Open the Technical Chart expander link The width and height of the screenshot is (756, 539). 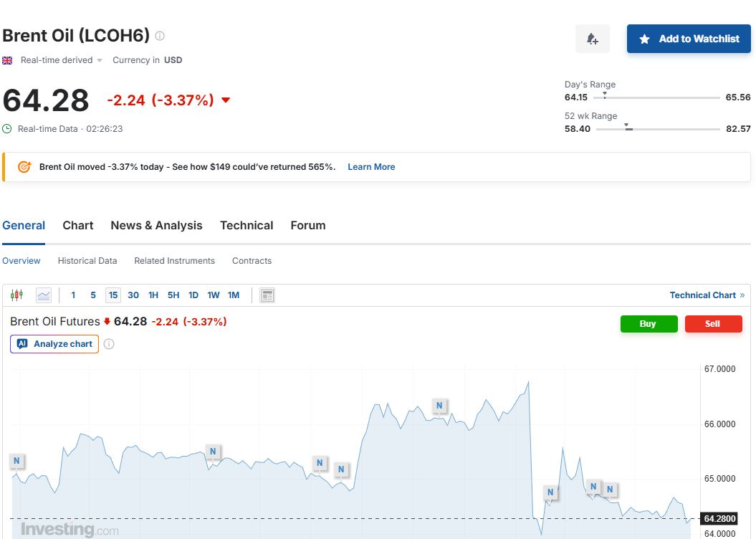tap(707, 295)
